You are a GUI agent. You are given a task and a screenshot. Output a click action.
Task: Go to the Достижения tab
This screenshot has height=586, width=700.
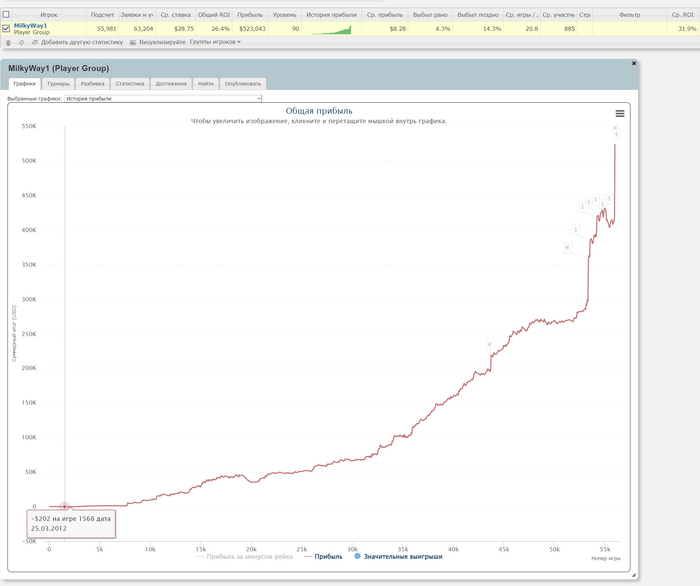point(171,84)
